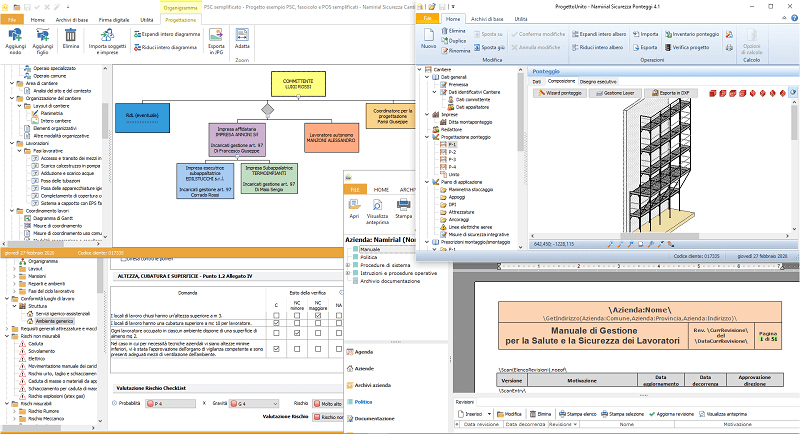Viewport: 800px width, 434px height.
Task: Click Importa soggetti e imprese icon
Action: pos(107,36)
